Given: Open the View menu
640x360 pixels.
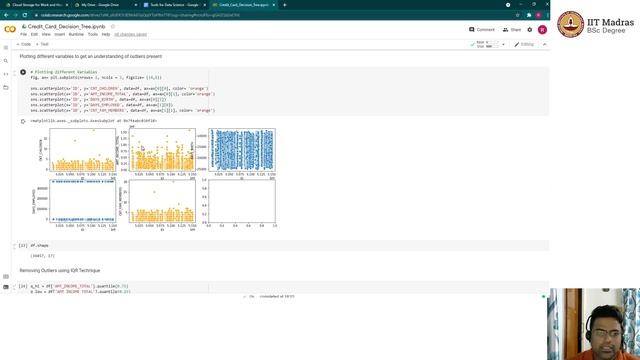Looking at the screenshot, I should (x=46, y=35).
